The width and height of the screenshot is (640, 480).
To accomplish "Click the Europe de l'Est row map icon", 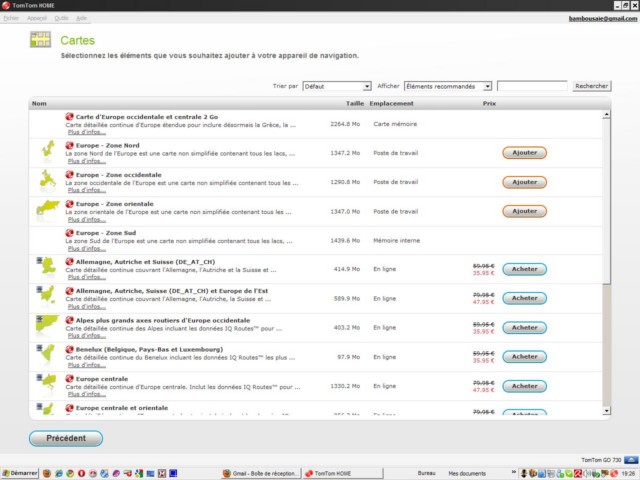I will (46, 295).
